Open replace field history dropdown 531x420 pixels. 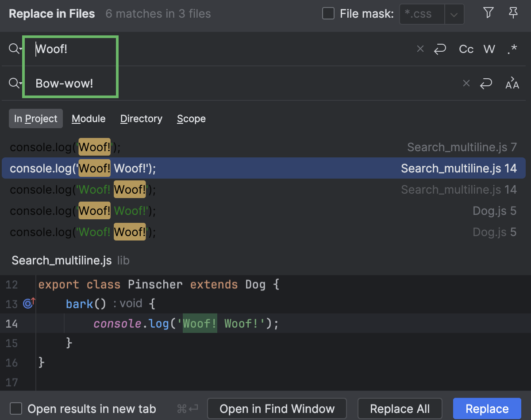tap(15, 83)
